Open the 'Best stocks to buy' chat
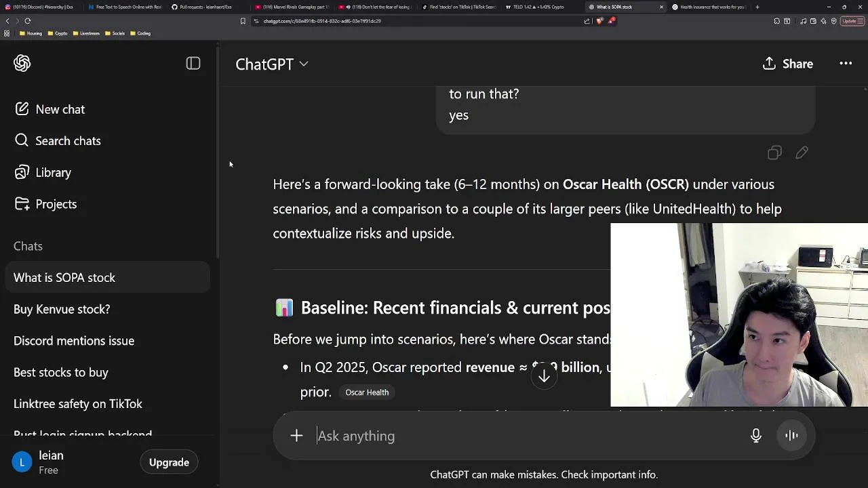Image resolution: width=868 pixels, height=488 pixels. pyautogui.click(x=108, y=372)
